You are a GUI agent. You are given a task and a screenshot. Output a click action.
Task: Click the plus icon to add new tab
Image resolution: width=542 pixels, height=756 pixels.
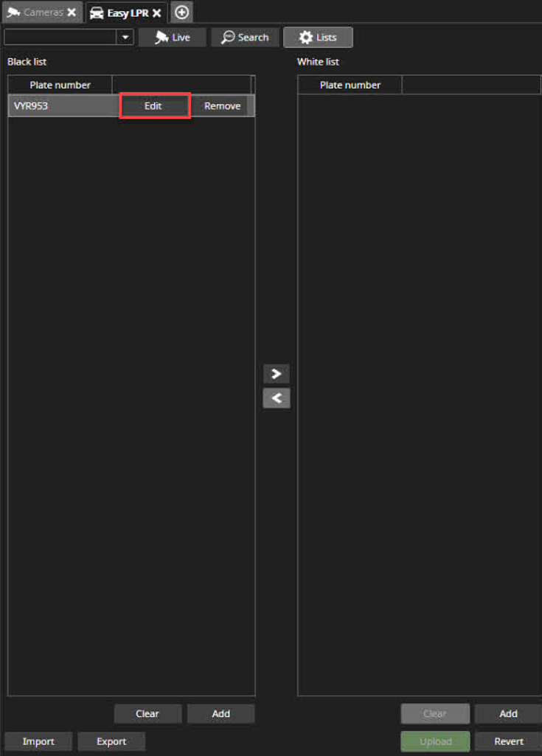182,12
